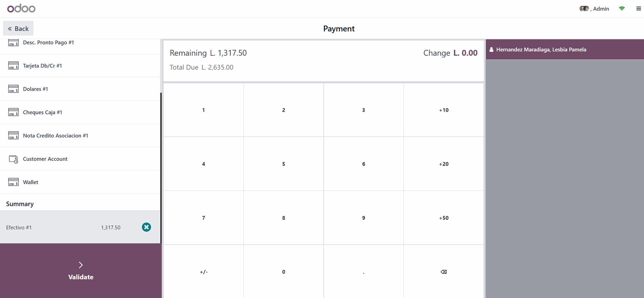Image resolution: width=644 pixels, height=298 pixels.
Task: Toggle sign with the +/- key
Action: coord(204,272)
